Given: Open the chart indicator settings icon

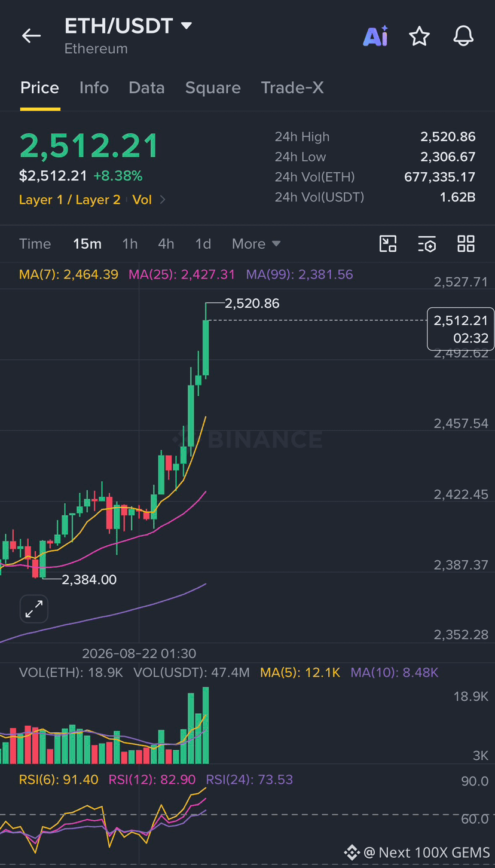Looking at the screenshot, I should pyautogui.click(x=427, y=244).
